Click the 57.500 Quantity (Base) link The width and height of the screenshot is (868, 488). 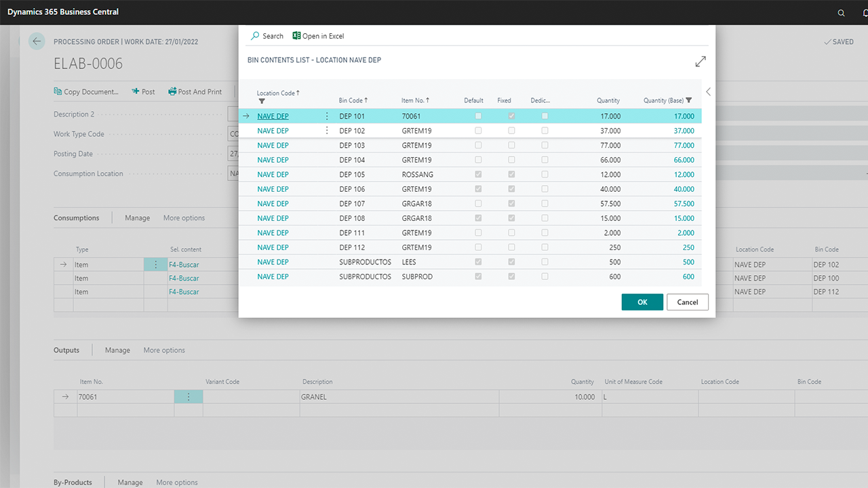point(684,203)
